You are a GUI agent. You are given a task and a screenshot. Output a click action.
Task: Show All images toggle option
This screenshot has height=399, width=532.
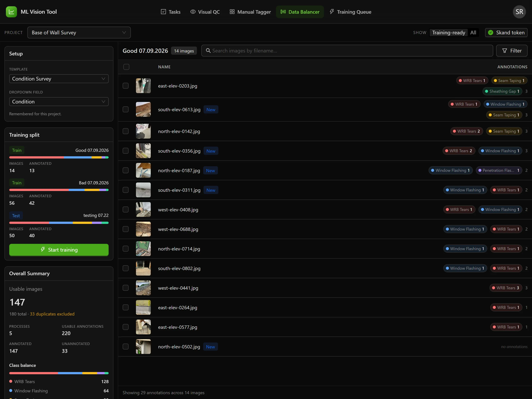[473, 33]
